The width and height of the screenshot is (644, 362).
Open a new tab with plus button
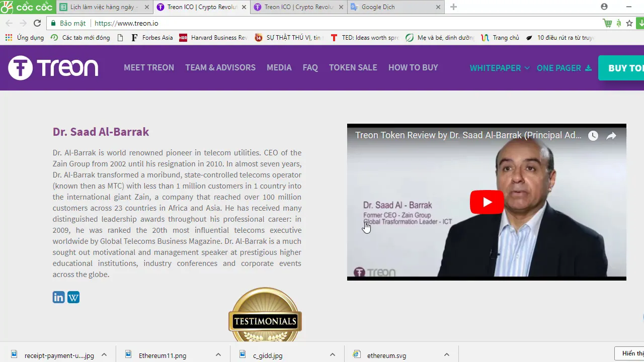(453, 7)
